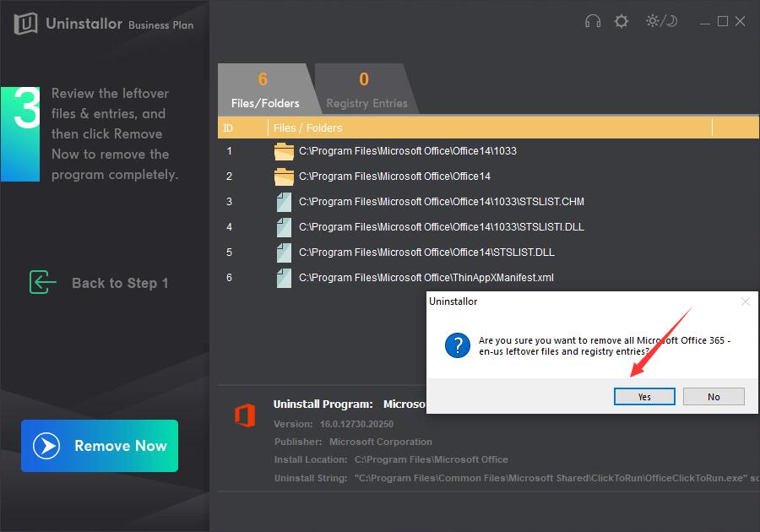760x532 pixels.
Task: Select the path ending in Office14\STSLIST.DLL
Action: [426, 252]
